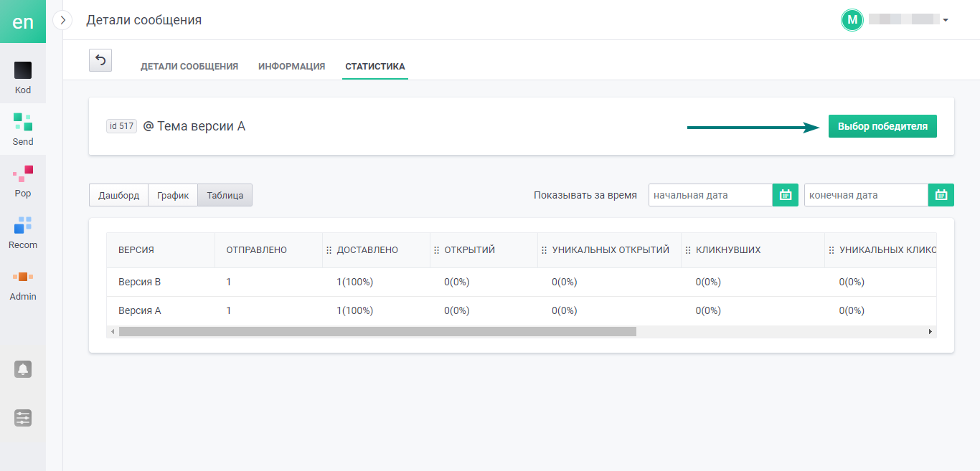The height and width of the screenshot is (471, 980).
Task: Select the Таблица view
Action: point(225,195)
